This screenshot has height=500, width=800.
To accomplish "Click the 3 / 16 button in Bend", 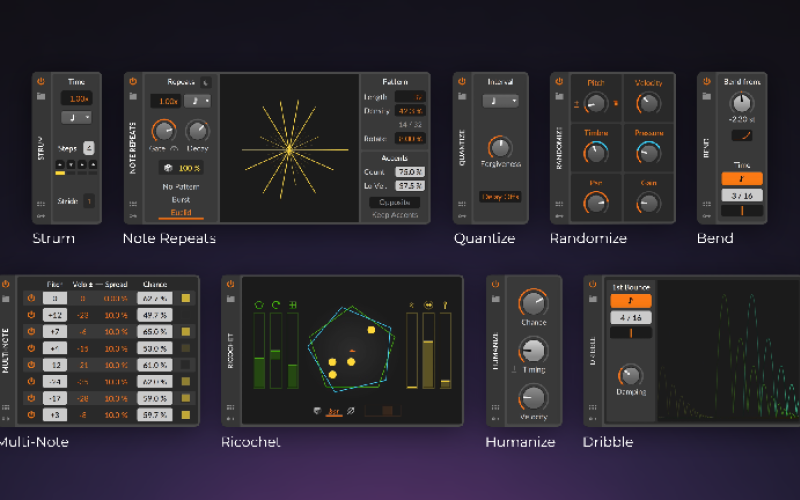I will point(742,195).
